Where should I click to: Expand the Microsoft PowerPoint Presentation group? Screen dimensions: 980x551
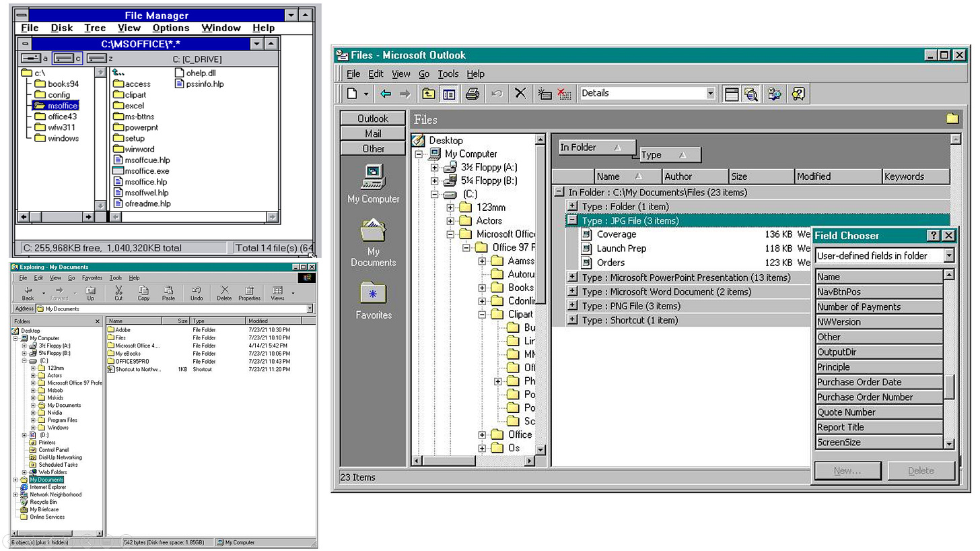point(572,278)
